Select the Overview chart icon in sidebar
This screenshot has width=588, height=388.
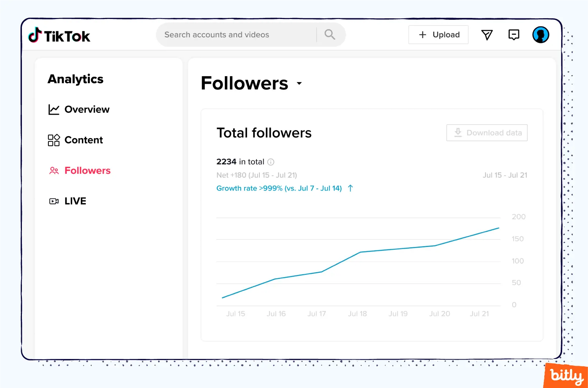(x=54, y=109)
